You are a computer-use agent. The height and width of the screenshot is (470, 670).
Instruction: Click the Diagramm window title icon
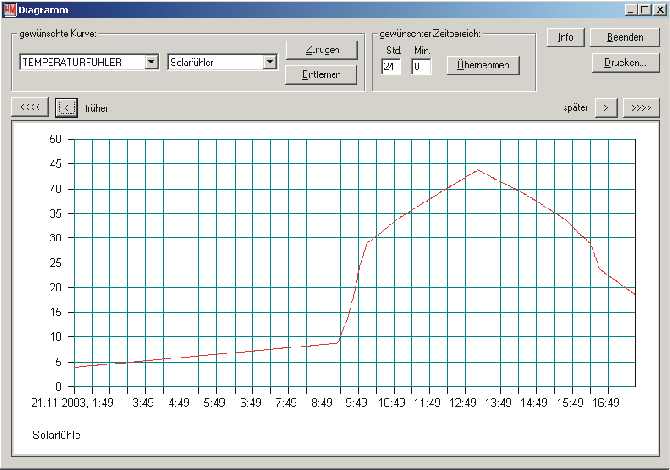pos(8,9)
